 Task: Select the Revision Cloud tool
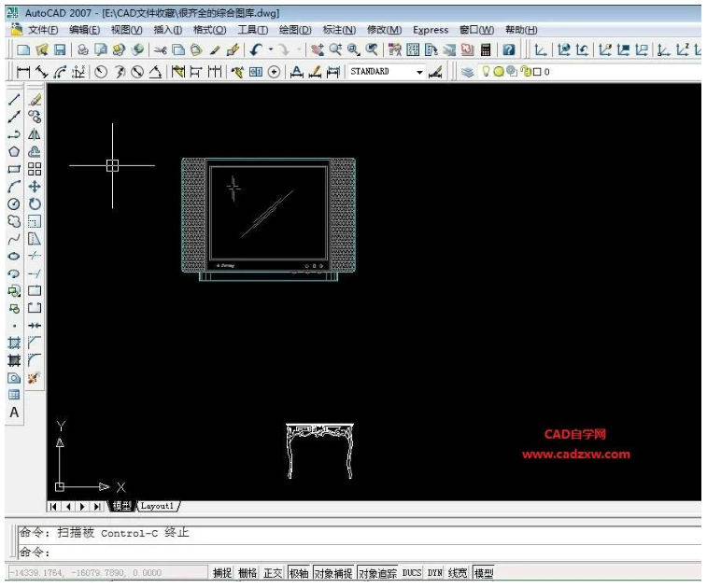(x=14, y=221)
